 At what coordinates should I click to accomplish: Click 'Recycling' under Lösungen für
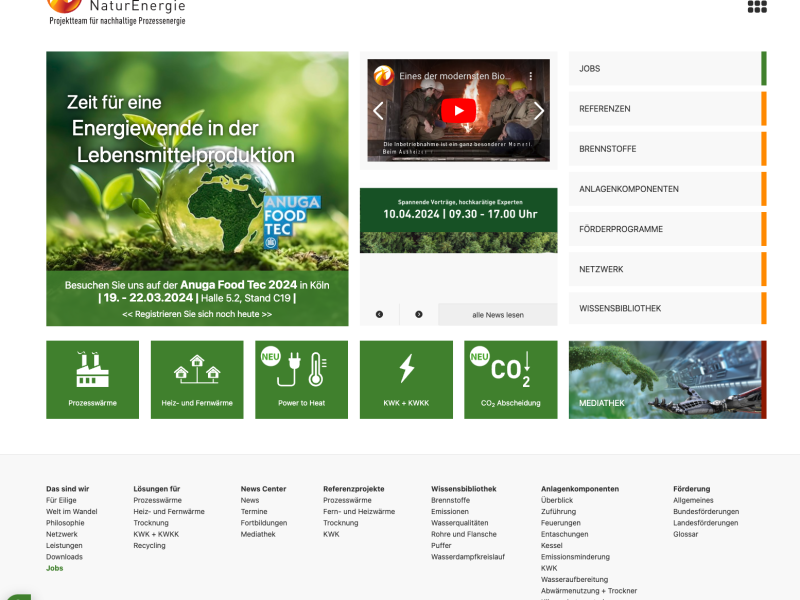pyautogui.click(x=149, y=545)
